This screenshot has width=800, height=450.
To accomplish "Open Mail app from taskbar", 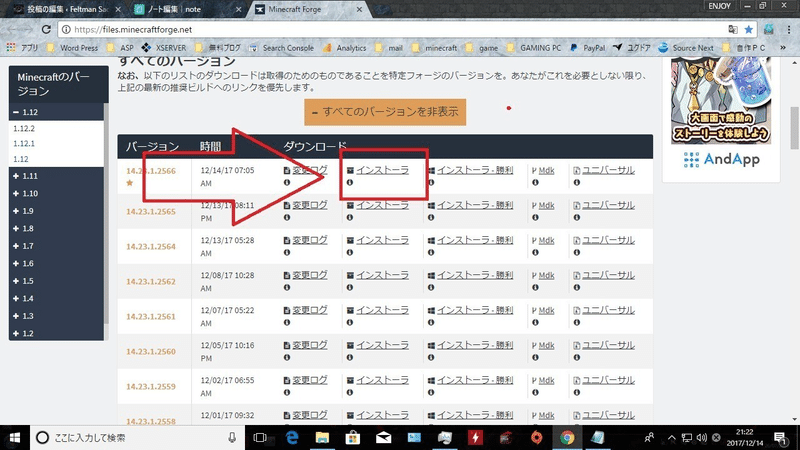I will point(383,438).
